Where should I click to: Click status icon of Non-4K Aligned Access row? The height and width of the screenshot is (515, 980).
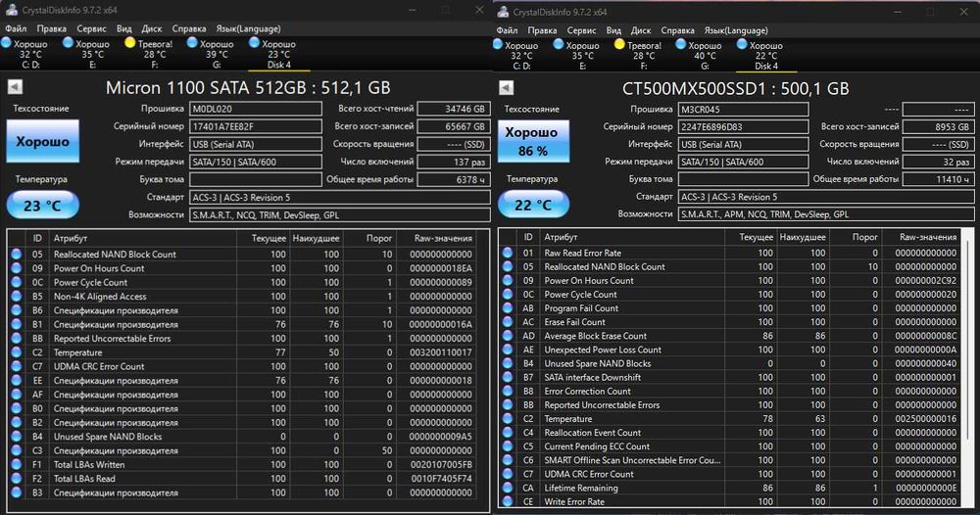[17, 297]
